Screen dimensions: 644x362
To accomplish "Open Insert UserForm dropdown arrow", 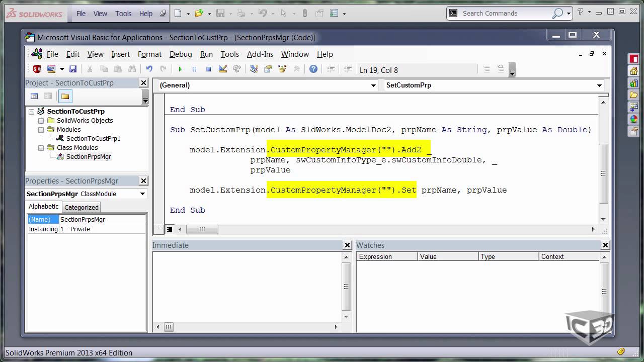I will pyautogui.click(x=62, y=69).
